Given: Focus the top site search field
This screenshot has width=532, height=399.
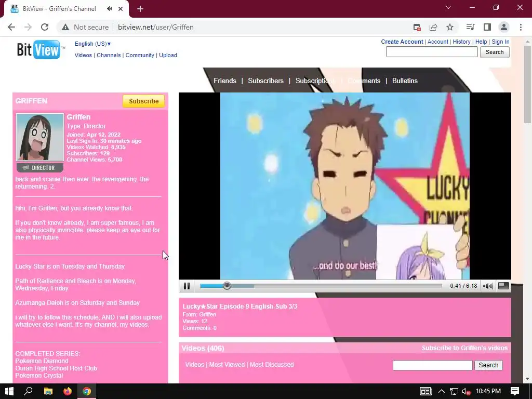Looking at the screenshot, I should tap(432, 52).
